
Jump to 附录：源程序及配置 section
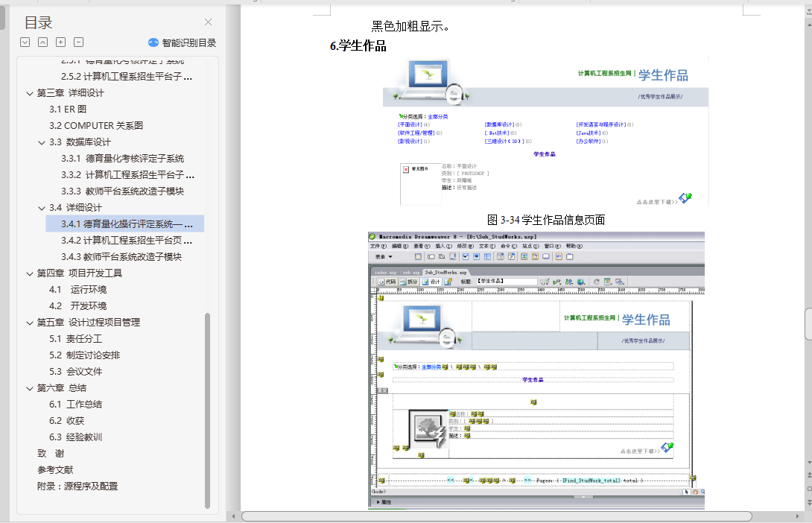[77, 486]
